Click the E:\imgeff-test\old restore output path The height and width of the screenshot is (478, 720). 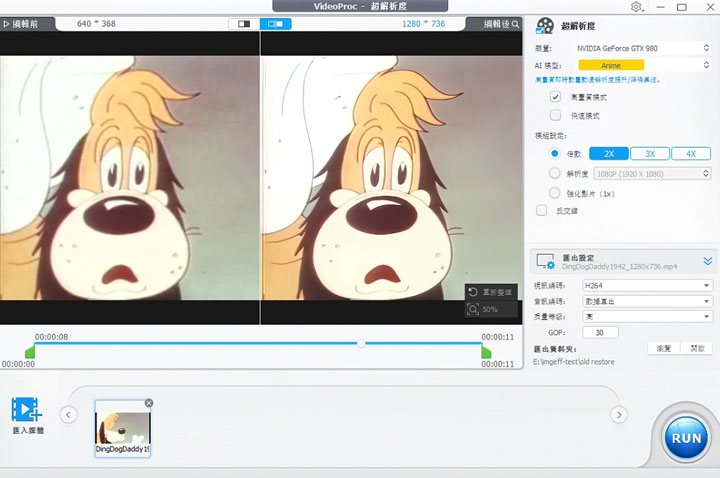coord(574,362)
